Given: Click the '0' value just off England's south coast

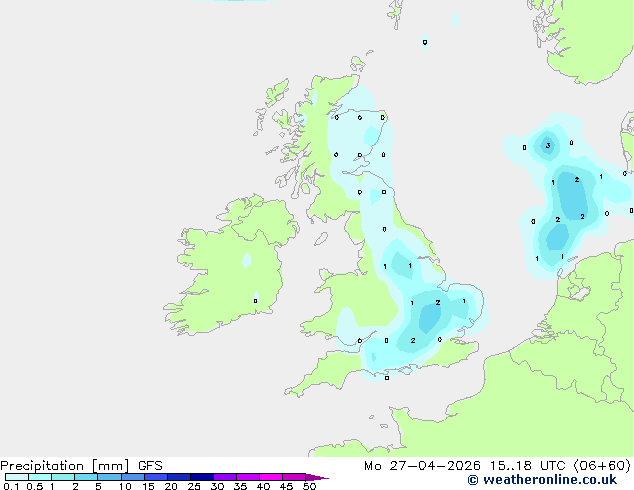Looking at the screenshot, I should pyautogui.click(x=387, y=378).
